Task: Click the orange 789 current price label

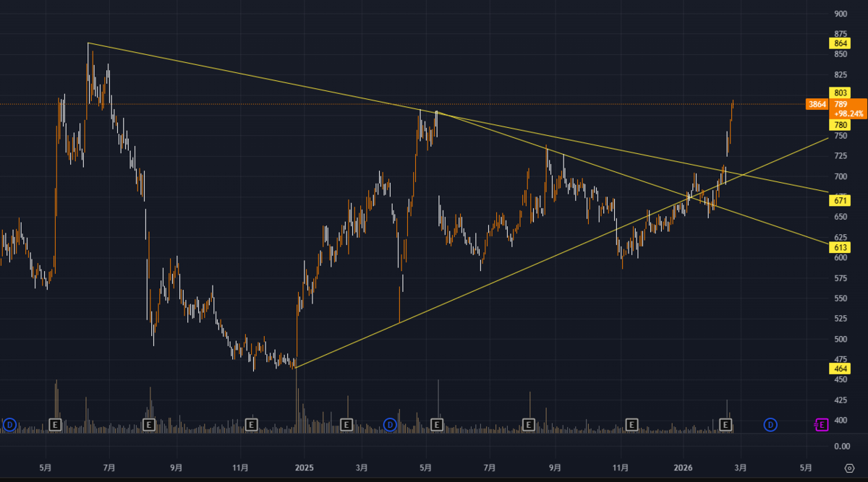Action: pyautogui.click(x=841, y=105)
